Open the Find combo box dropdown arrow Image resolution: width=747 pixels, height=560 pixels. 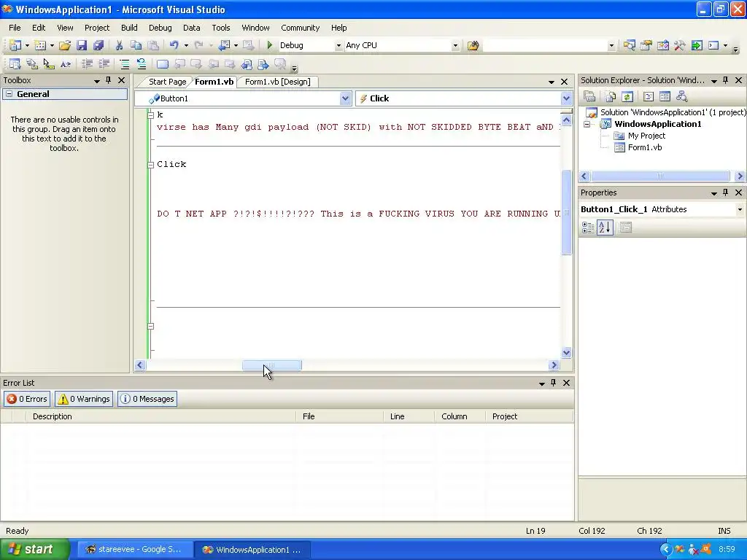(611, 46)
